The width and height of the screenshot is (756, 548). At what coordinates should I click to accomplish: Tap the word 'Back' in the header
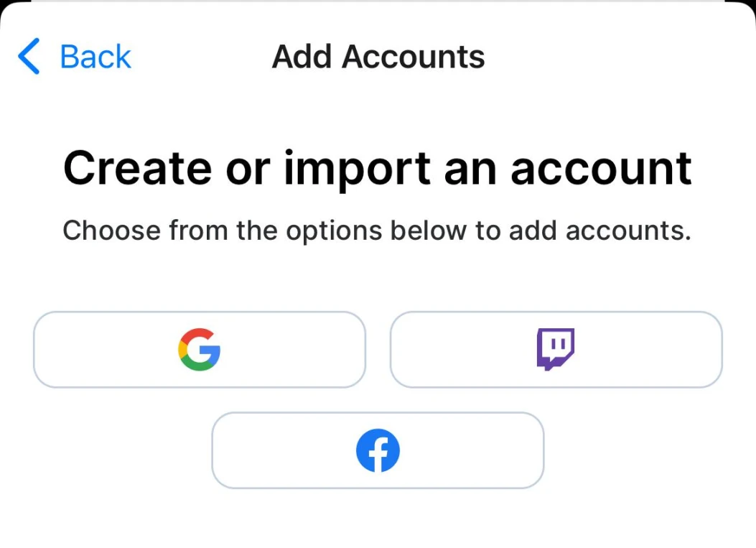coord(95,57)
